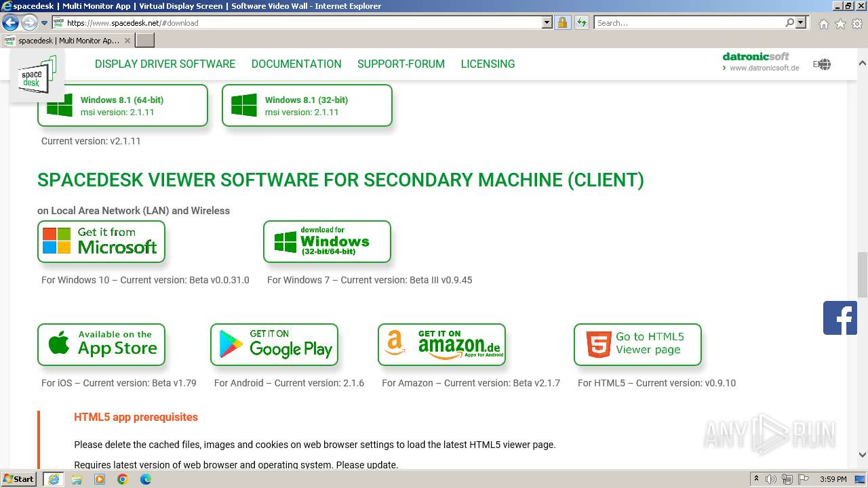This screenshot has width=868, height=488.
Task: Click the page scrollbar thumb
Action: click(x=862, y=274)
